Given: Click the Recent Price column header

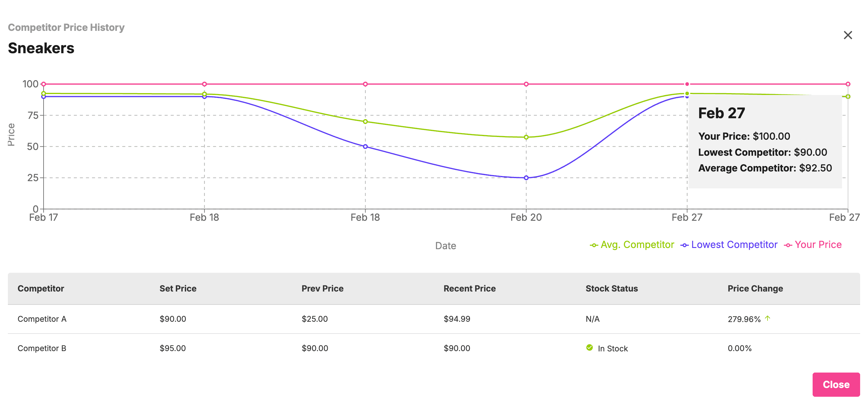Looking at the screenshot, I should tap(469, 288).
